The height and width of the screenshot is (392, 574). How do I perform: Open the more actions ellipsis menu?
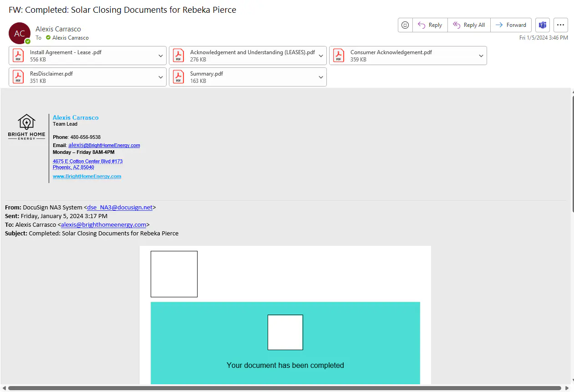click(561, 25)
